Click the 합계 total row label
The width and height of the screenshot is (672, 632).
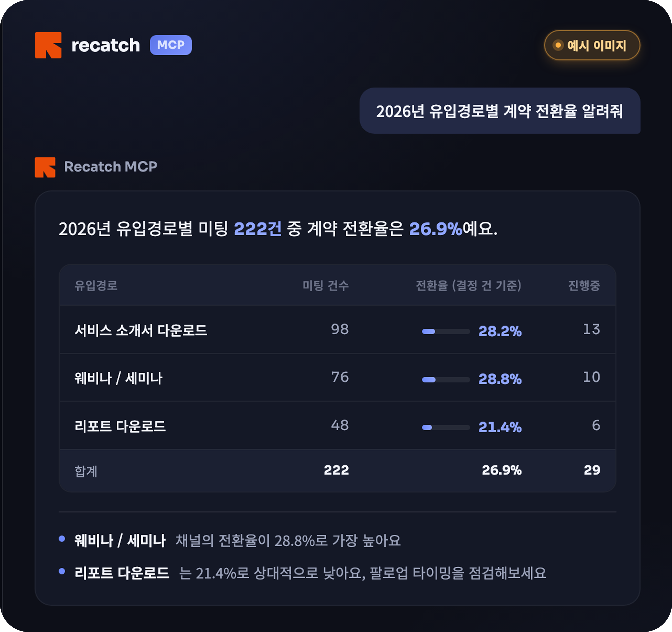coord(86,471)
